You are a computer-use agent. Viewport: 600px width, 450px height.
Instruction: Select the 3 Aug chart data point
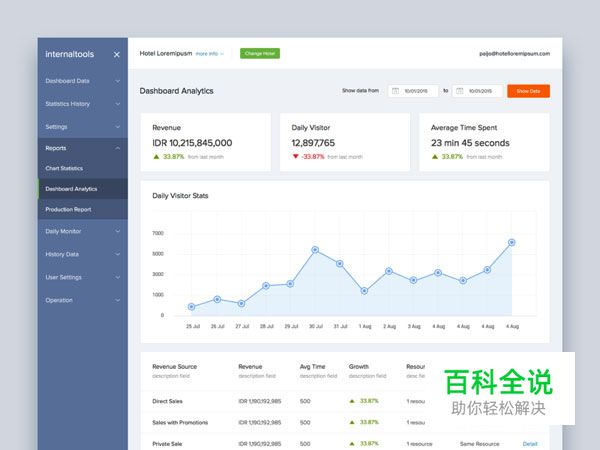coord(414,280)
